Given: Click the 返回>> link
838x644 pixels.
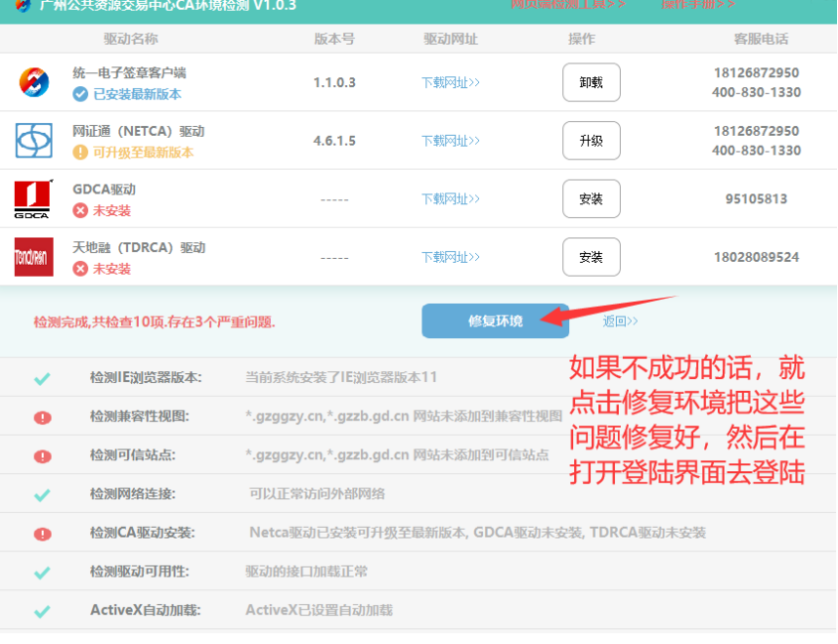Looking at the screenshot, I should (620, 321).
